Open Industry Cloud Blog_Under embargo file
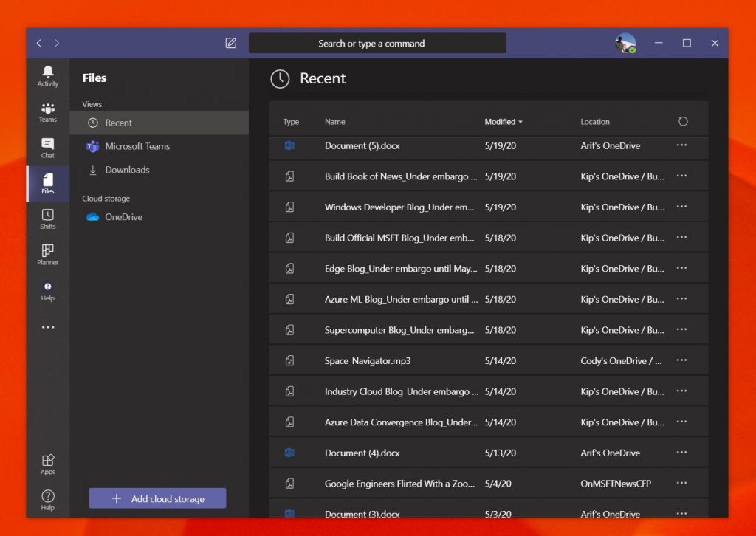 click(x=401, y=391)
